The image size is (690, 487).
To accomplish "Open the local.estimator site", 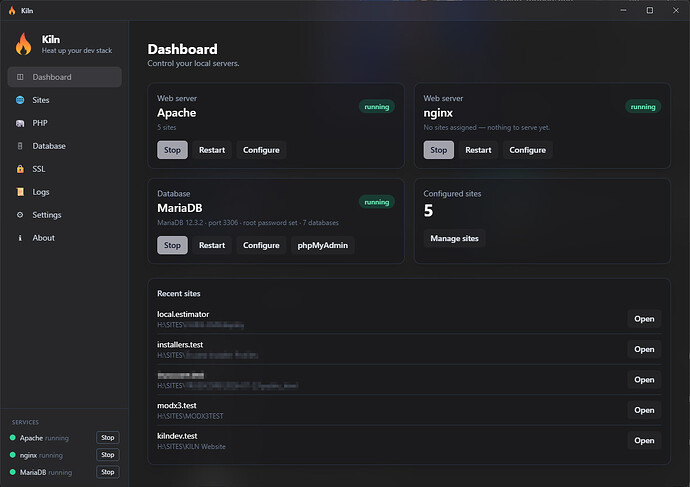I will tap(644, 319).
